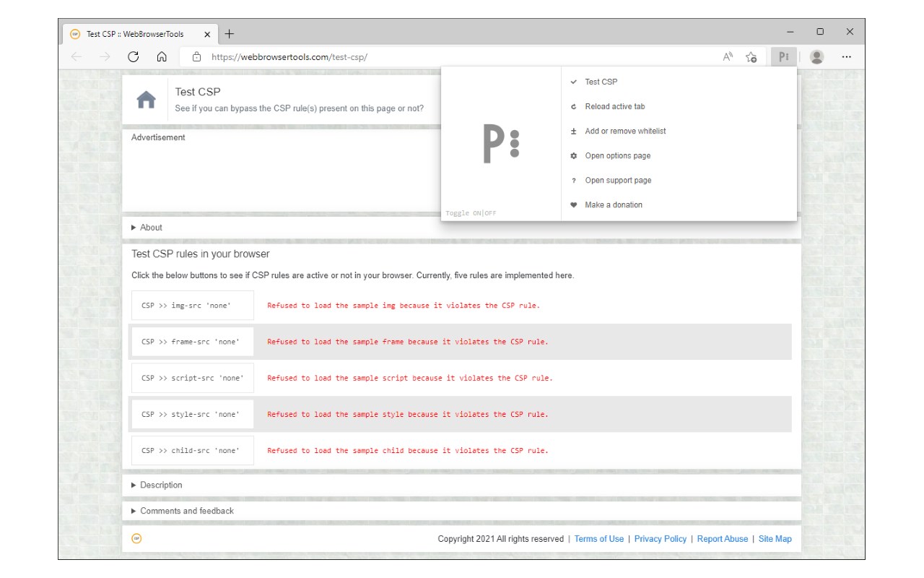
Task: Click the browser refresh icon
Action: coord(133,56)
